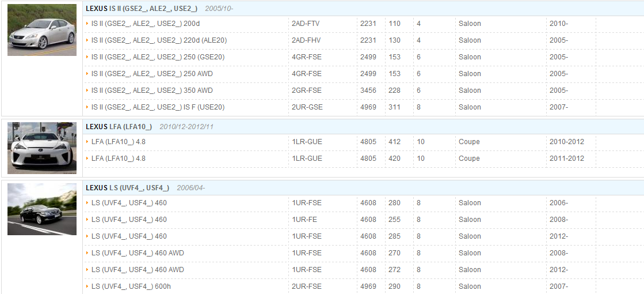Select the LS 460 link with 280 power
Image resolution: width=644 pixels, height=294 pixels.
coord(129,203)
